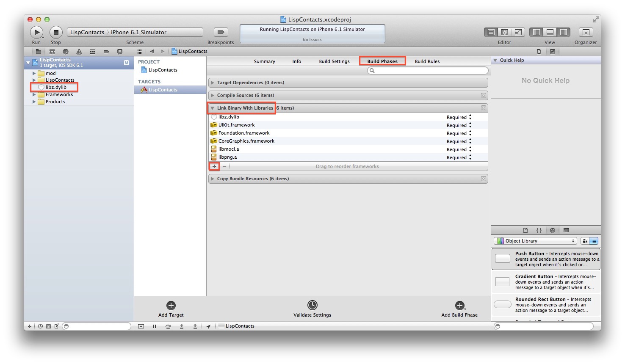
Task: Open the Summary tab
Action: [265, 61]
